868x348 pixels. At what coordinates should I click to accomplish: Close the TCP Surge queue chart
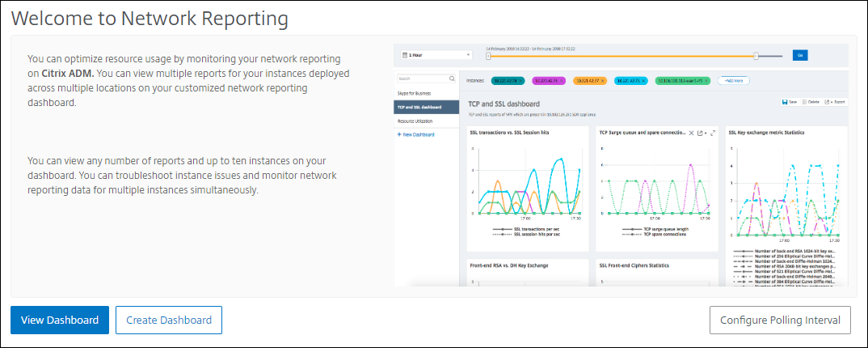click(x=691, y=133)
